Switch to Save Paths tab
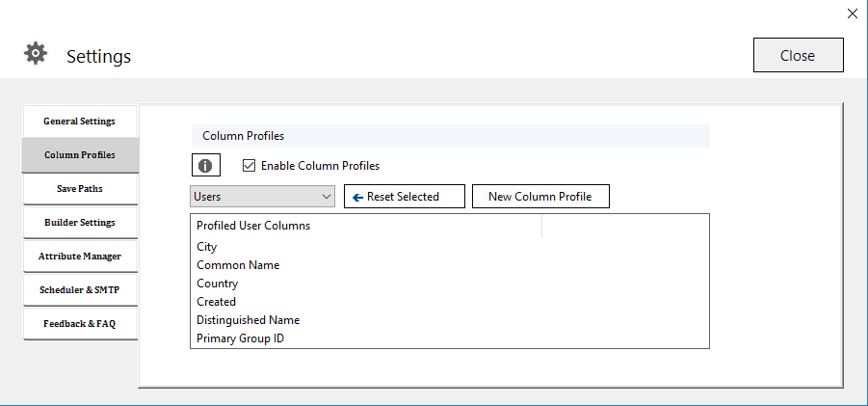This screenshot has height=406, width=868. click(80, 189)
